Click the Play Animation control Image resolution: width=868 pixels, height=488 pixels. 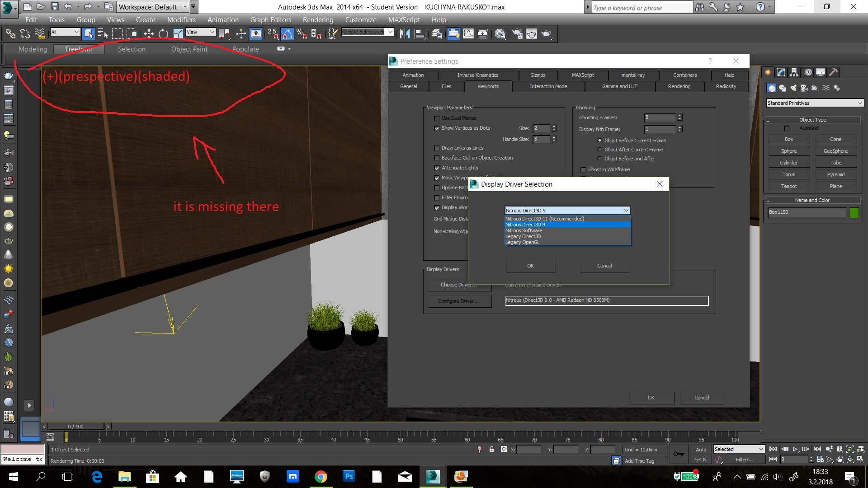point(795,449)
